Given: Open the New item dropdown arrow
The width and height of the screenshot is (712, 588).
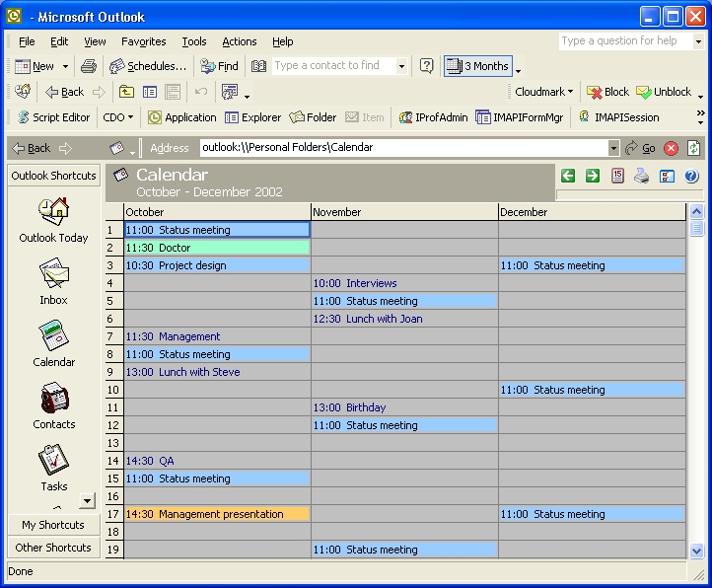Looking at the screenshot, I should pyautogui.click(x=65, y=66).
